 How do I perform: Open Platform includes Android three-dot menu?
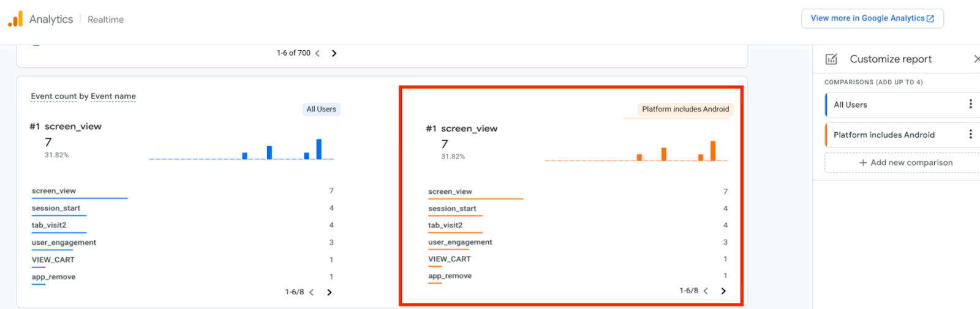(x=970, y=135)
